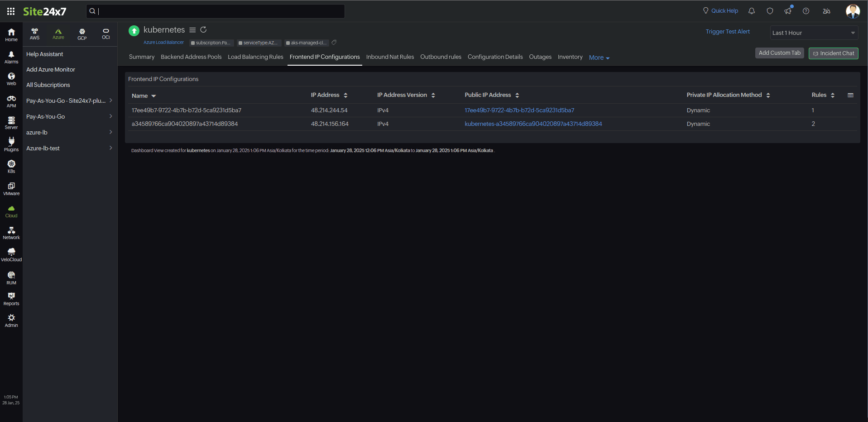868x422 pixels.
Task: Open the More tab menu
Action: 599,57
